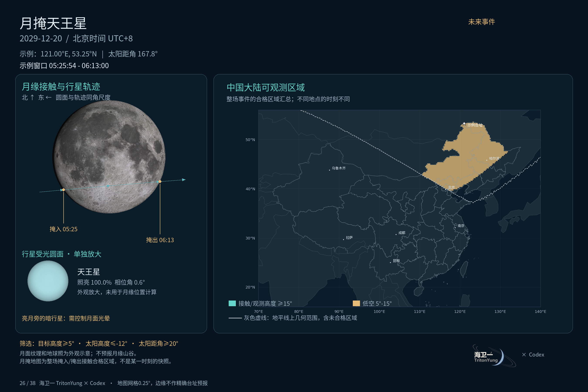Click the teal legend swatch for 接触/观测高度 ≥15°
The width and height of the screenshot is (588, 392).
[x=232, y=303]
